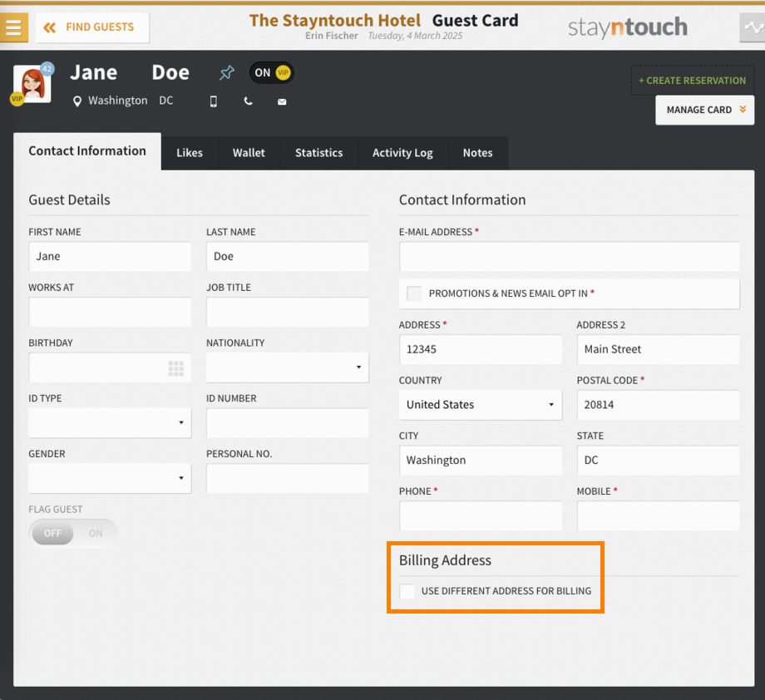Go back to Find Guests

92,27
